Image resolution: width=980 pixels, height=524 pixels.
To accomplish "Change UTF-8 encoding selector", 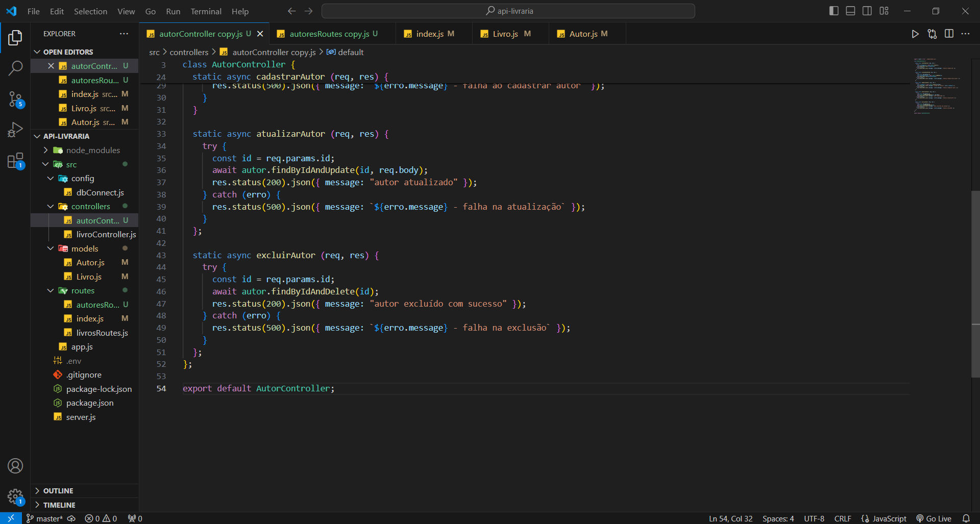I will [814, 518].
